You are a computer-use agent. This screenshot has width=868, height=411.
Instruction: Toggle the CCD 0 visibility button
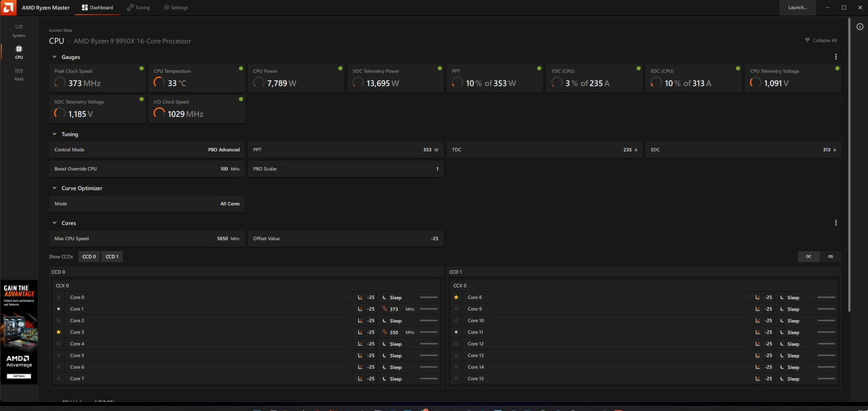89,256
